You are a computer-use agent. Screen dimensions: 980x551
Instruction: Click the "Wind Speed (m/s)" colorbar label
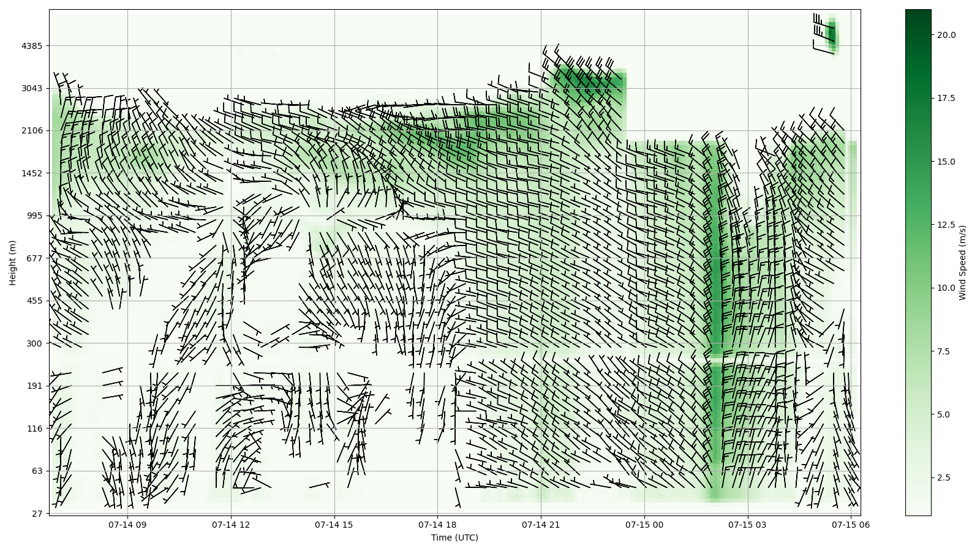pos(962,263)
